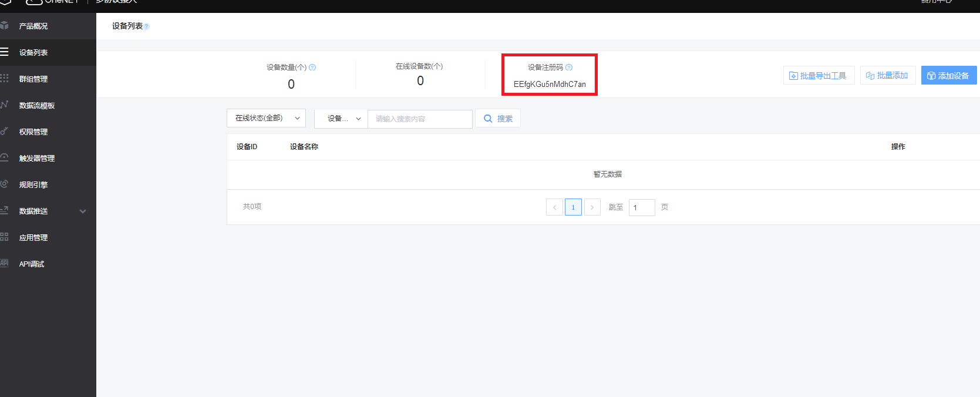
Task: Open 应用管理 in sidebar
Action: tap(48, 237)
